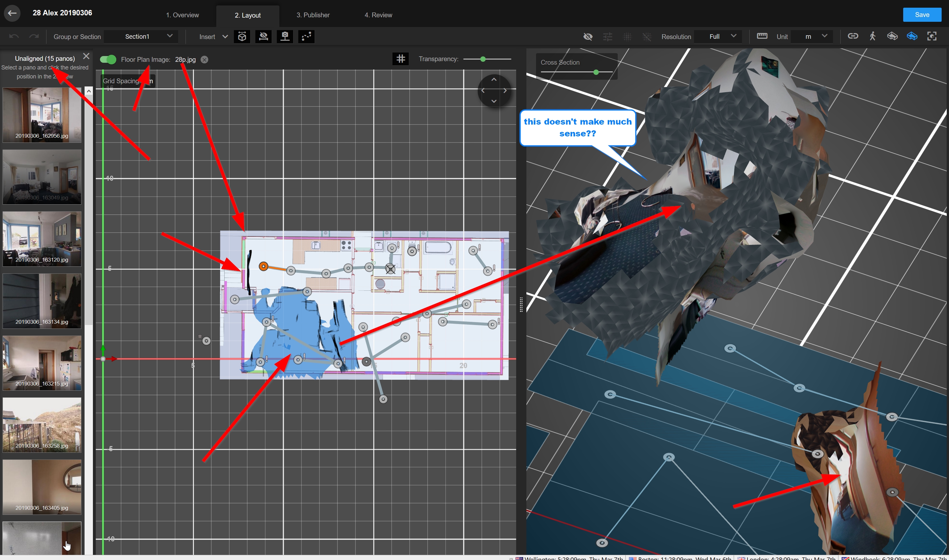The width and height of the screenshot is (949, 560).
Task: Select the 20190306_163120.jpg pano thumbnail
Action: [x=42, y=239]
